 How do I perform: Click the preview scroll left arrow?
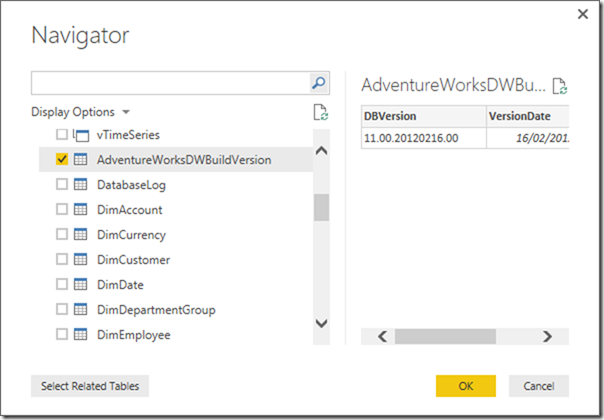tap(383, 336)
